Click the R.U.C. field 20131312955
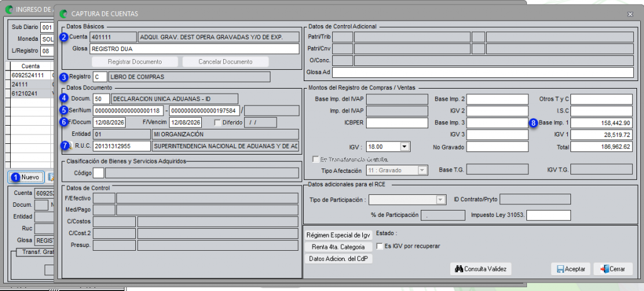The image size is (644, 291). pos(122,146)
